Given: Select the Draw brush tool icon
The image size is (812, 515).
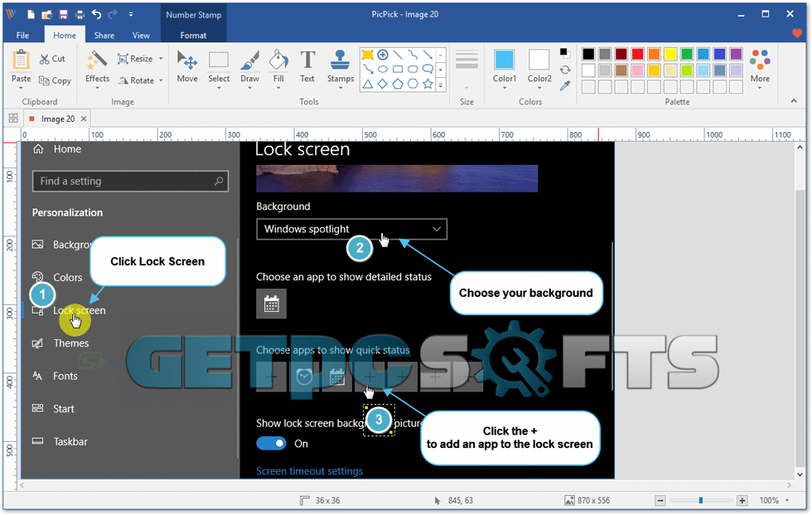Looking at the screenshot, I should pyautogui.click(x=249, y=60).
